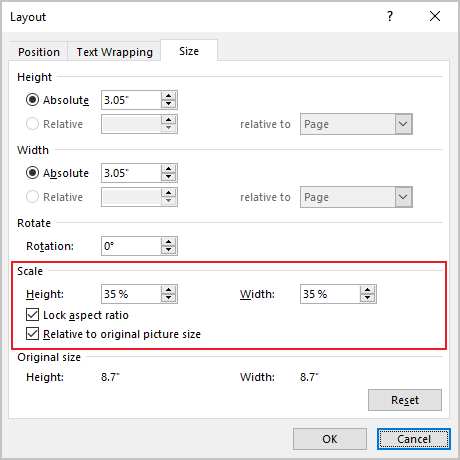The width and height of the screenshot is (460, 460).
Task: Decrease Rotation with down arrow
Action: [169, 250]
